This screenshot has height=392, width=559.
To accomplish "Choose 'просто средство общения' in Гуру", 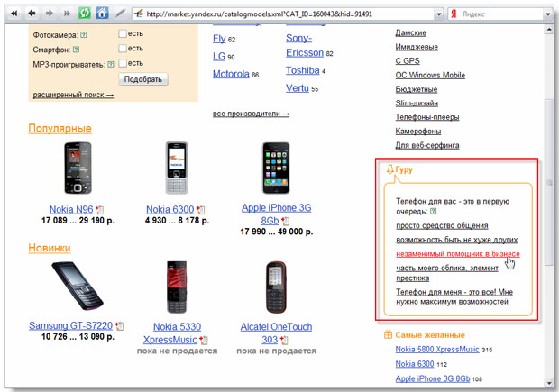I will pyautogui.click(x=442, y=226).
